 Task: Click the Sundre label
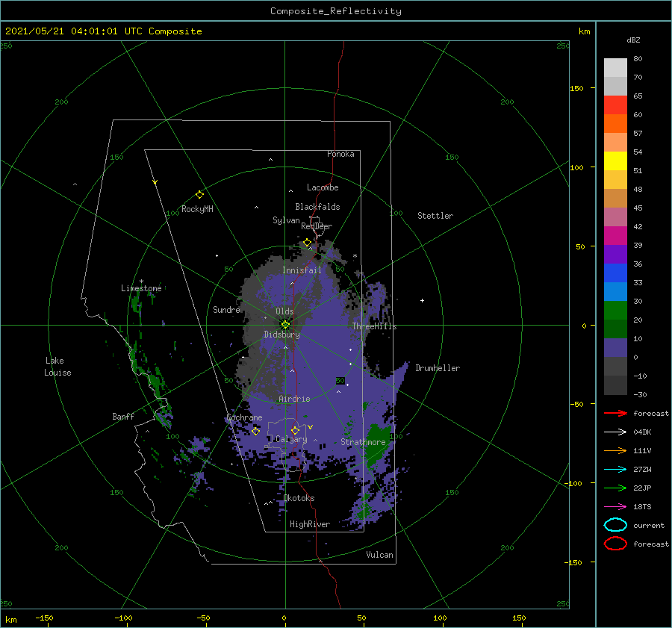[x=226, y=309]
